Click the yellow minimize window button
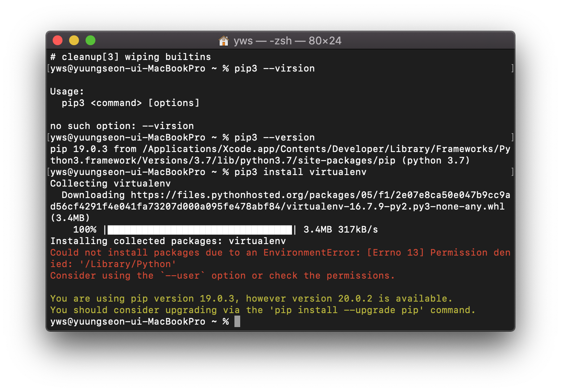 74,40
